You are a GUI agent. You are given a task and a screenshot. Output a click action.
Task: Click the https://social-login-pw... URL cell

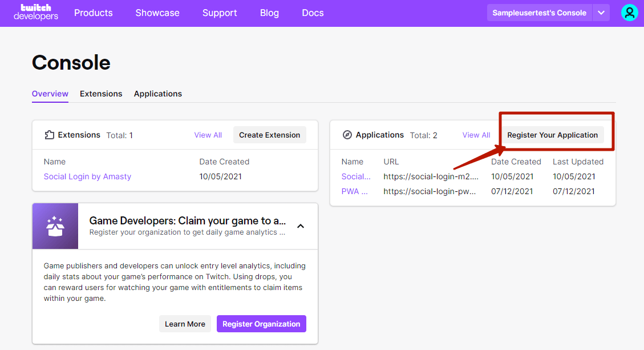coord(430,191)
